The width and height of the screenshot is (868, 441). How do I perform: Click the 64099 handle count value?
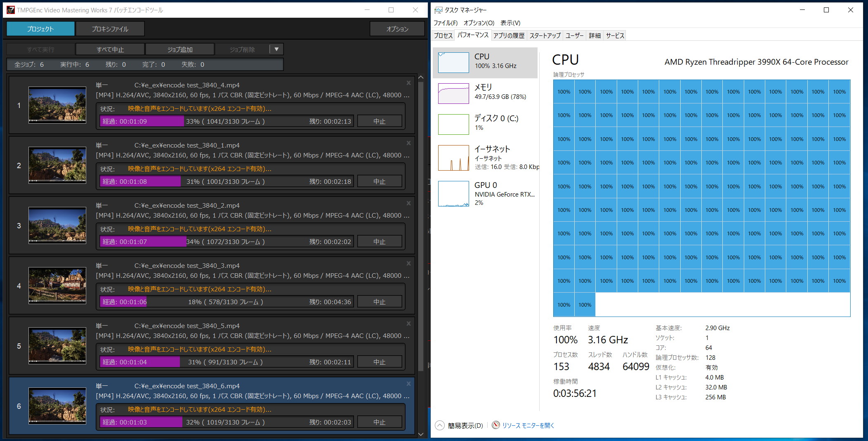pos(636,366)
